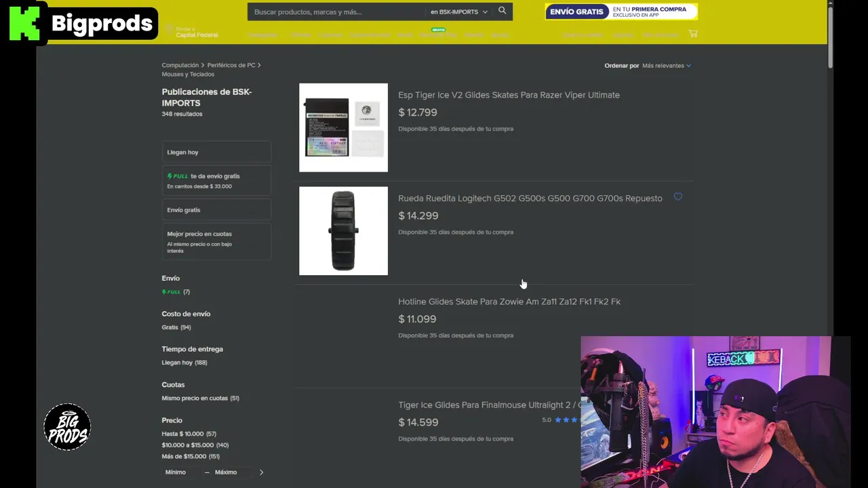The width and height of the screenshot is (868, 488).
Task: Click the green FULL envío filter
Action: (176, 292)
